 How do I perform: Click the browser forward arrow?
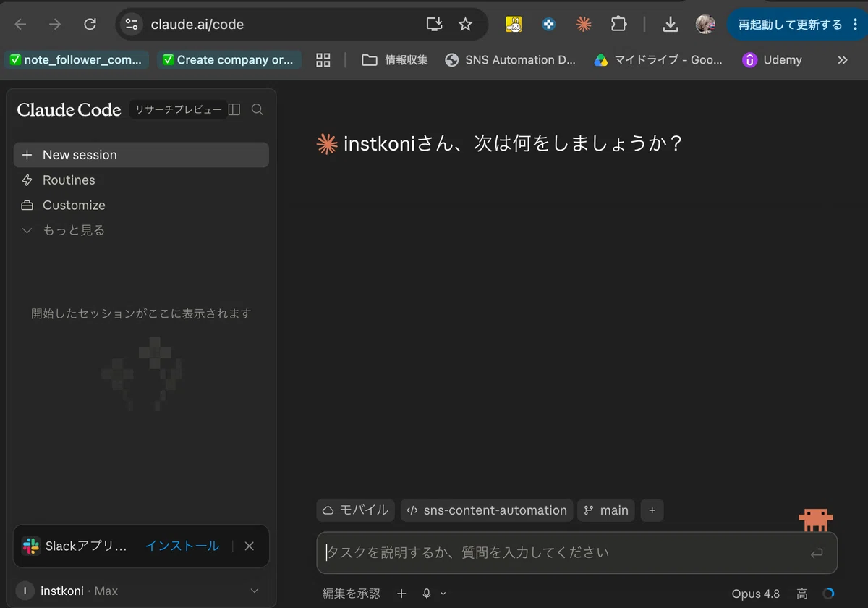tap(55, 25)
